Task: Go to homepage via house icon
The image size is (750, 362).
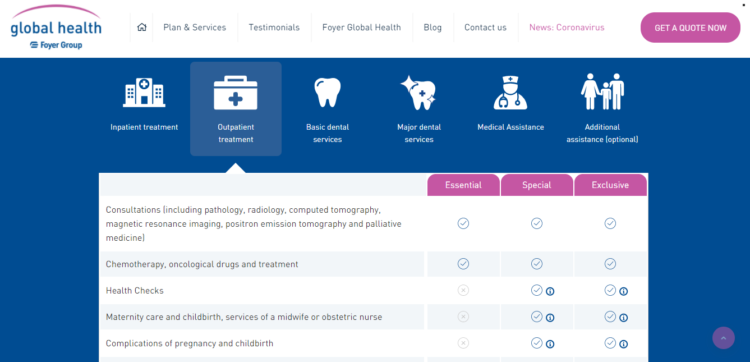Action: (142, 27)
